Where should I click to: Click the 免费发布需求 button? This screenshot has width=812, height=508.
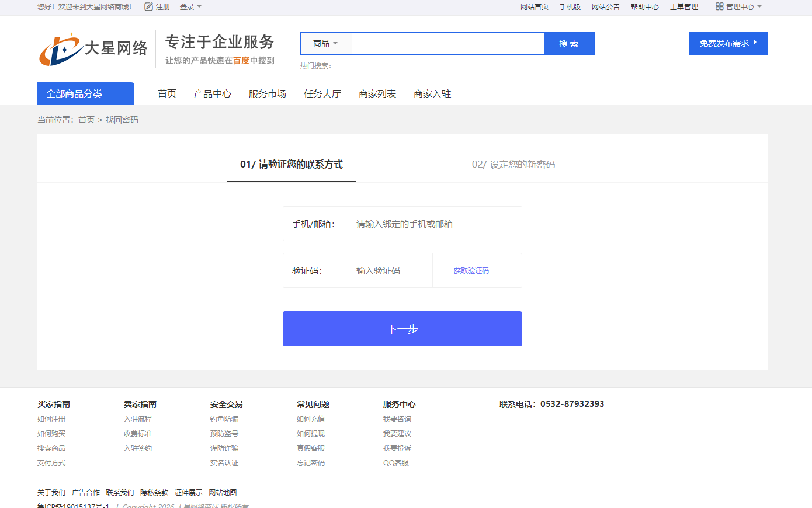click(727, 43)
